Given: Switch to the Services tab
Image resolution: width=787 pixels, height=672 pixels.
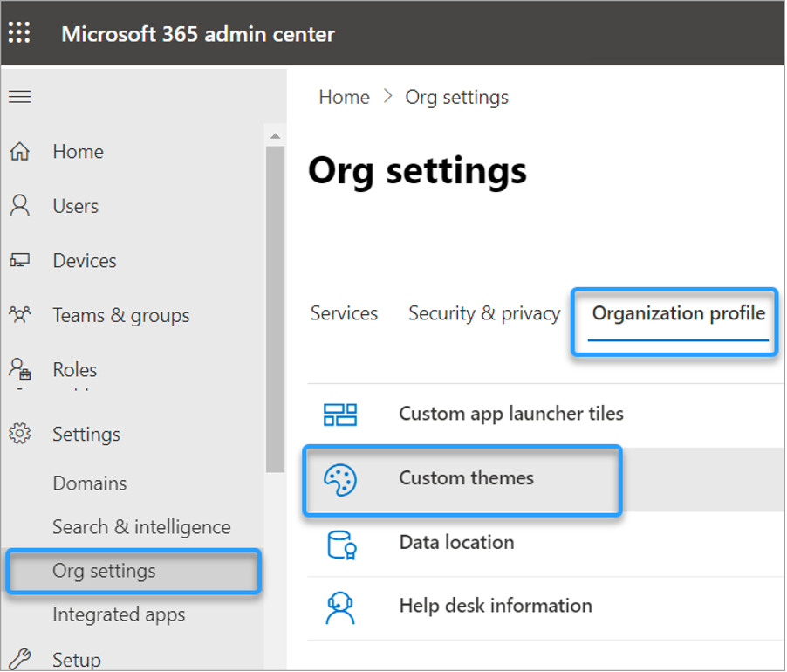Looking at the screenshot, I should pos(344,313).
